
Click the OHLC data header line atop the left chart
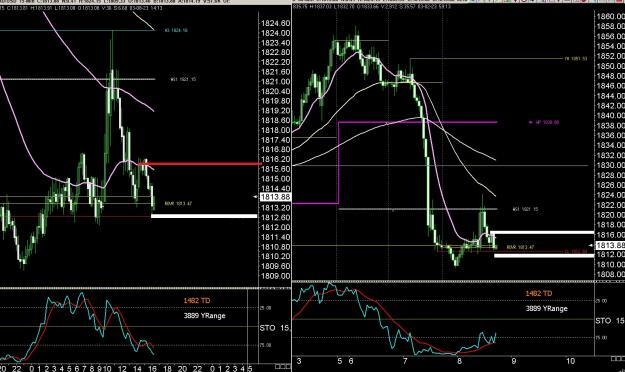pyautogui.click(x=81, y=8)
